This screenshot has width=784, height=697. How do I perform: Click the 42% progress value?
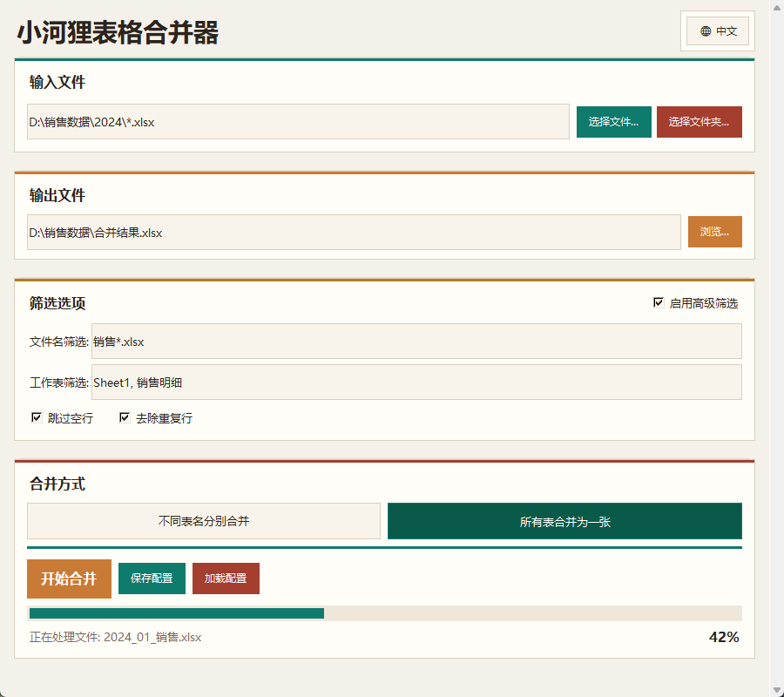(724, 637)
